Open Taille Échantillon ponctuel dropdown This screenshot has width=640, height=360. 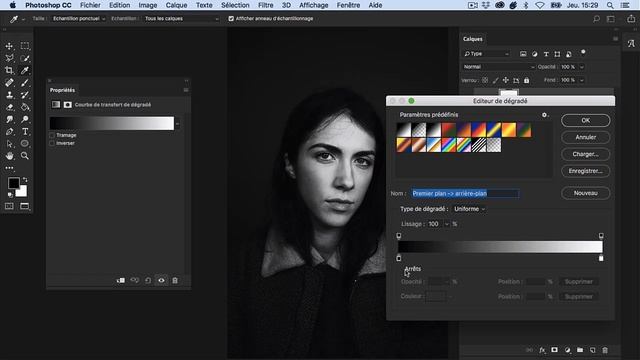[78, 19]
